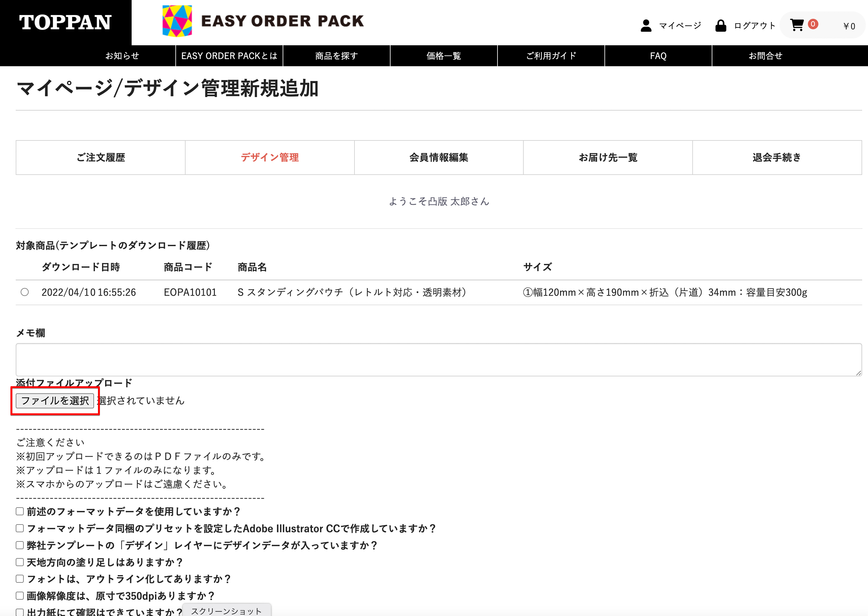Open お問合せ navigation item

[x=766, y=56]
